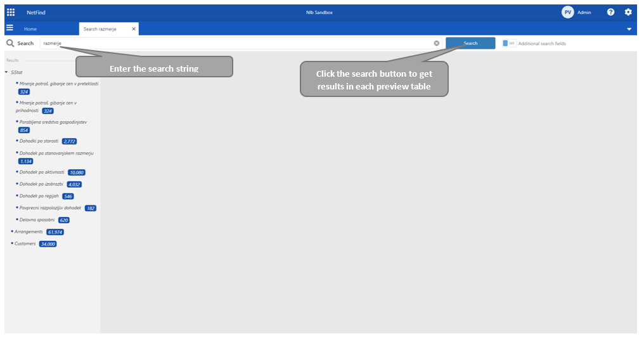Image resolution: width=644 pixels, height=343 pixels.
Task: Click the PV user avatar
Action: [567, 12]
